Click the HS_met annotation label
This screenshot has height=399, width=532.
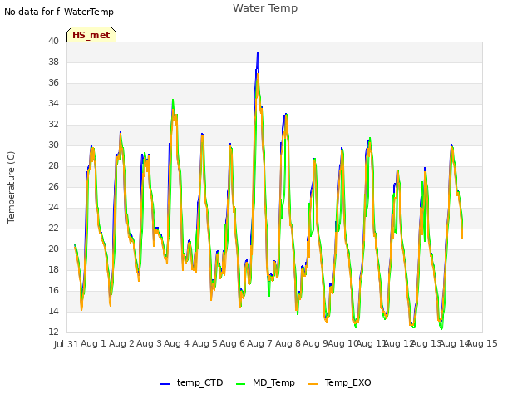tap(91, 35)
